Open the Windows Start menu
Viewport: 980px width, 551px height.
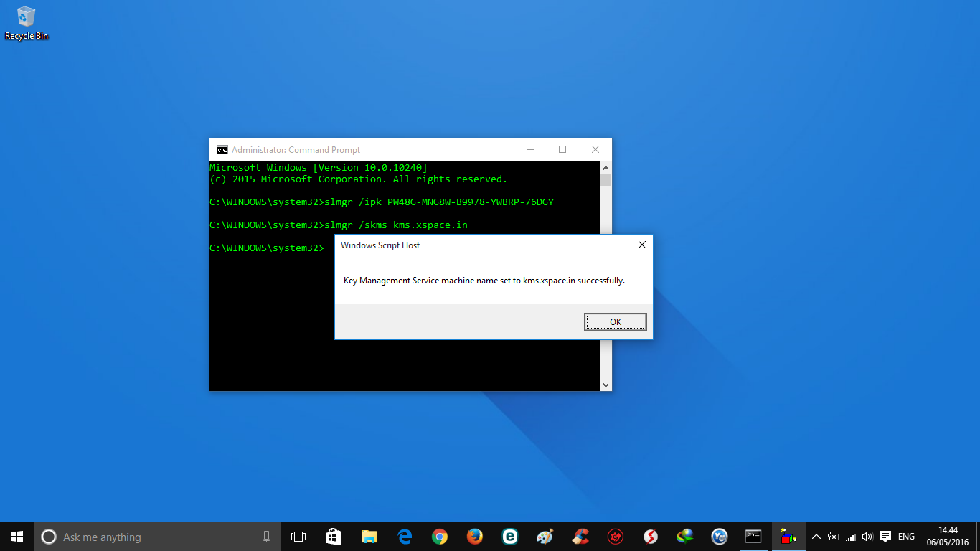coord(17,537)
